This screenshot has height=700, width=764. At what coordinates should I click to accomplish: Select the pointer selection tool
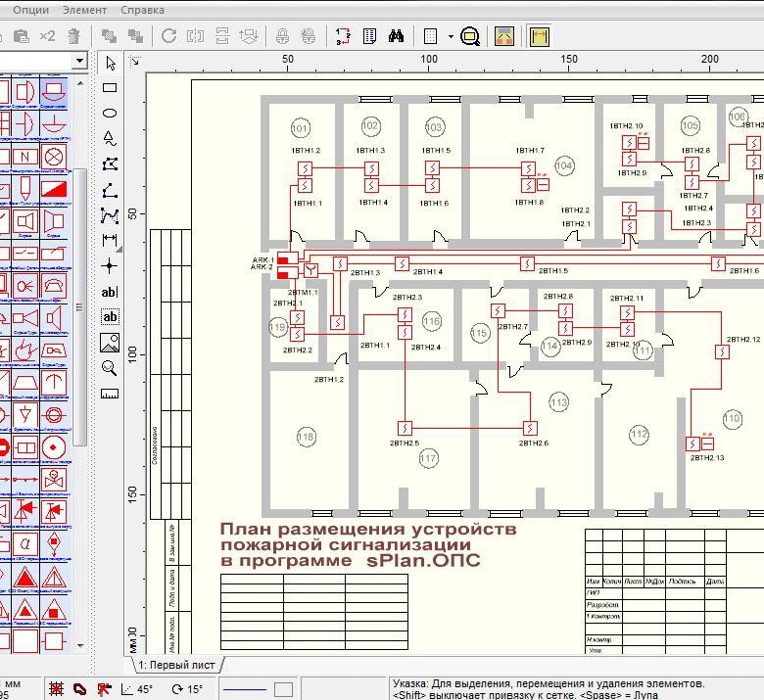(x=110, y=63)
